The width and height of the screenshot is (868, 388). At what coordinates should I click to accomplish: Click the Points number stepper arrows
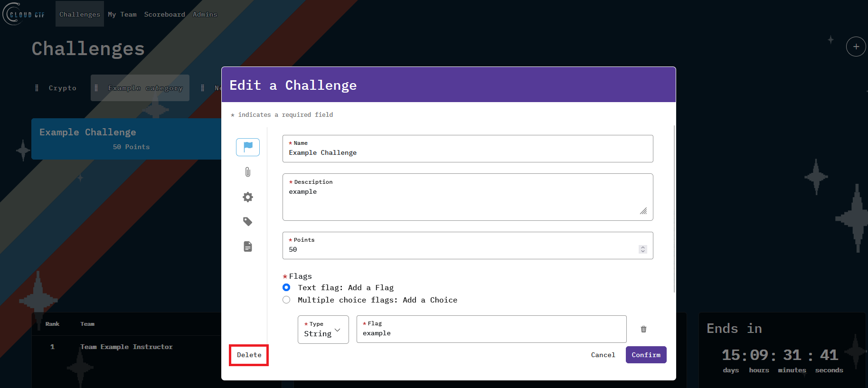click(643, 249)
